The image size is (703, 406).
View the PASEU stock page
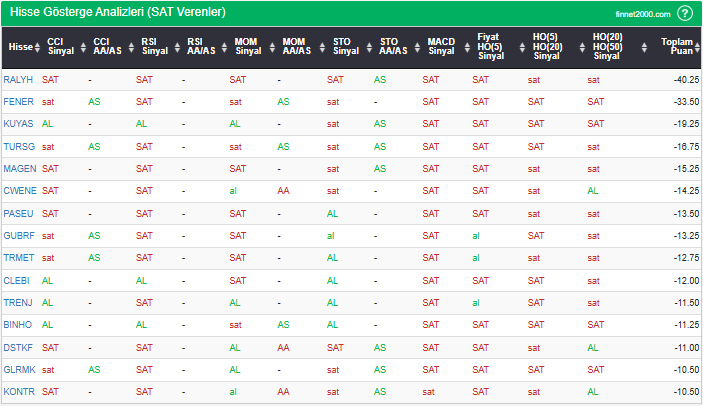click(x=18, y=213)
